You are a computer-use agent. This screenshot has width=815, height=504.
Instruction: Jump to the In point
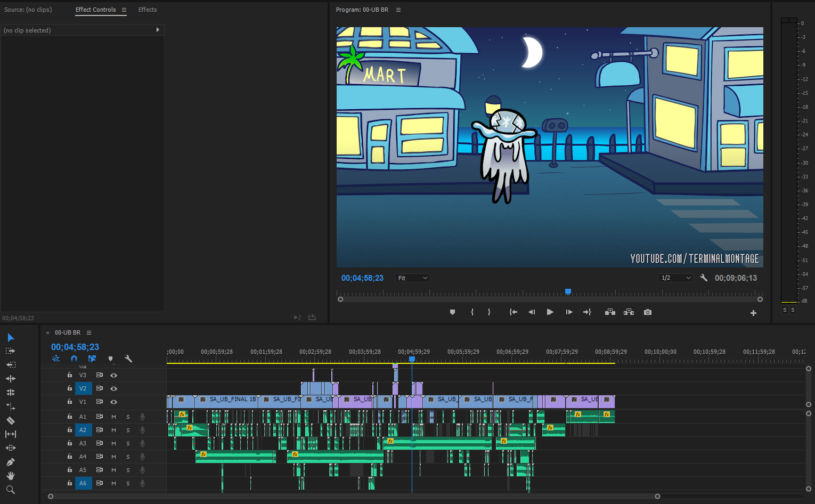513,312
